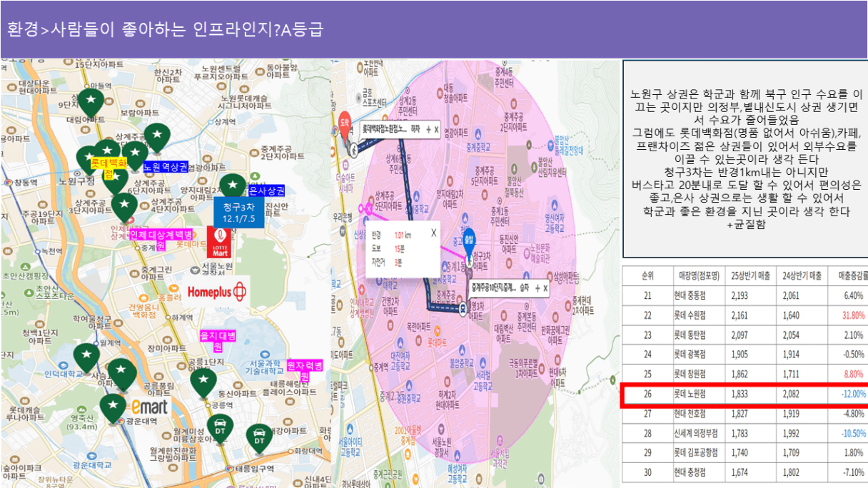Click the slide title 환경>사람들이 좋아하는 인프라인지?A등급
Image resolution: width=868 pixels, height=488 pixels.
(165, 29)
